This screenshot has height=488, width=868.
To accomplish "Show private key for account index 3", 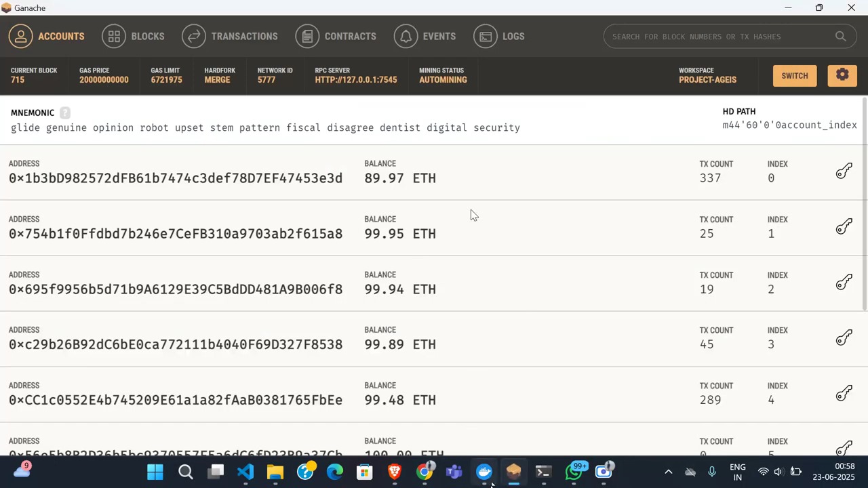I will coord(844,338).
